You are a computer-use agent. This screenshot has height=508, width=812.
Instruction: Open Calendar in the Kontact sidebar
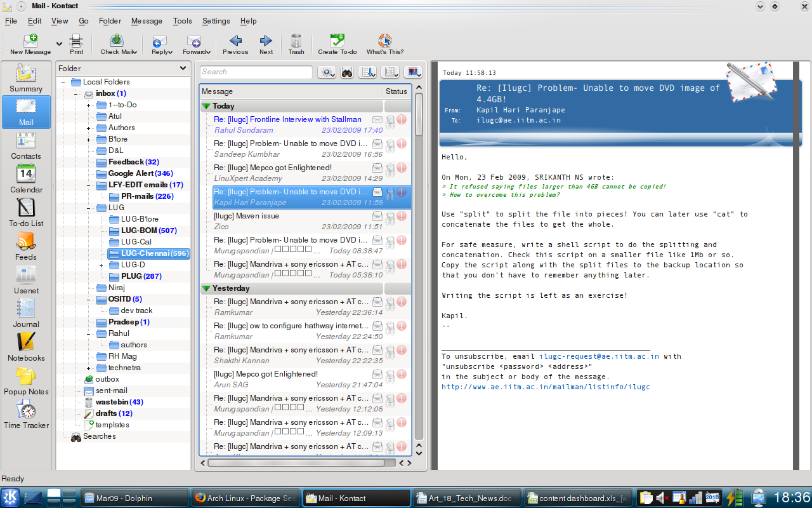click(x=26, y=178)
